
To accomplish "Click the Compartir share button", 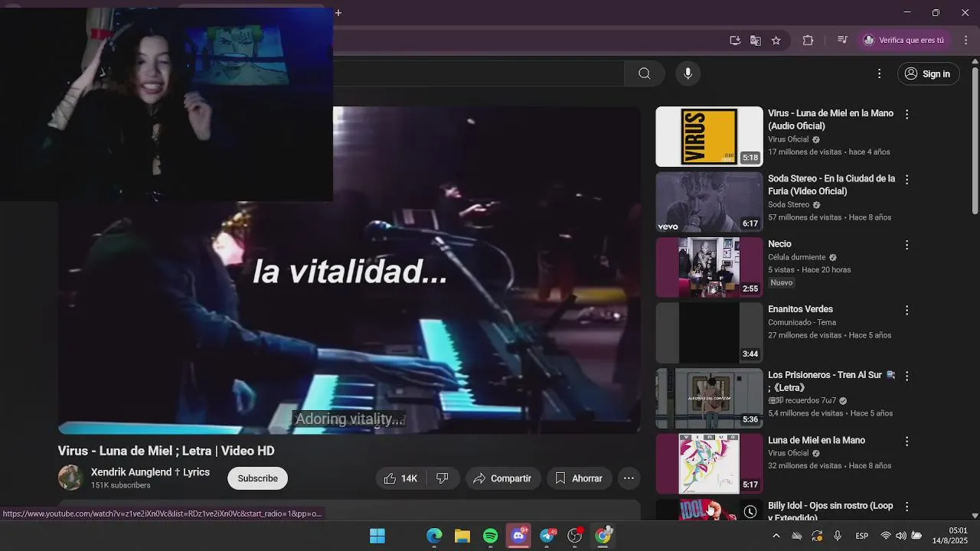I will tap(503, 478).
